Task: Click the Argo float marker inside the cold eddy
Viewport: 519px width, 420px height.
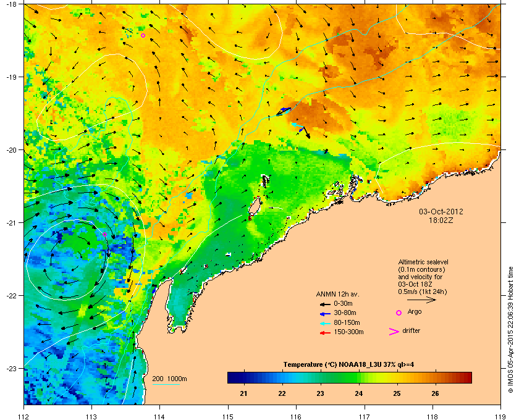Action: (104, 234)
